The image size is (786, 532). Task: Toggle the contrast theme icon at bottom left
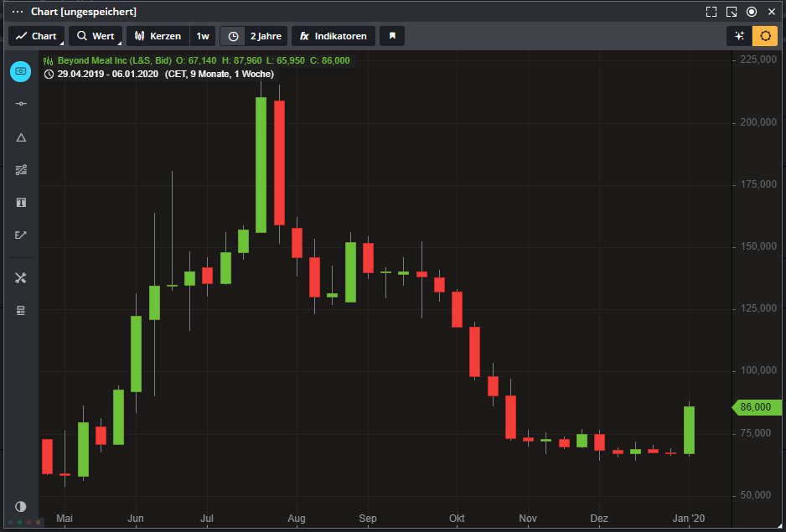21,507
